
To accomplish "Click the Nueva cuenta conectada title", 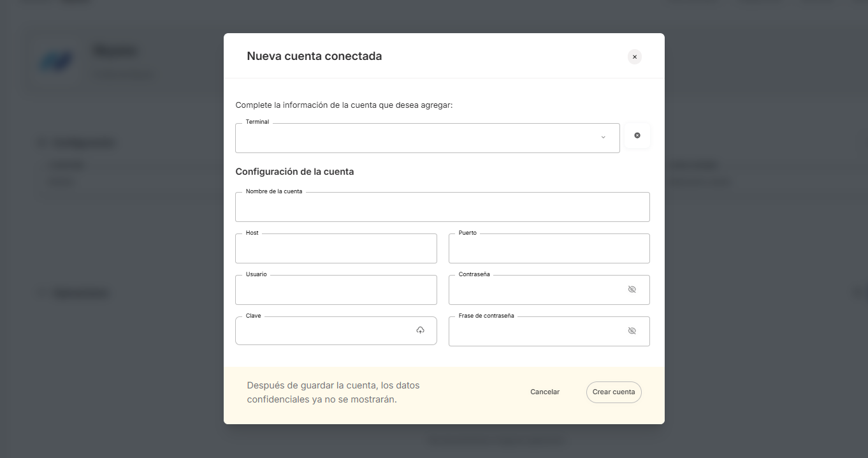I will pos(314,56).
